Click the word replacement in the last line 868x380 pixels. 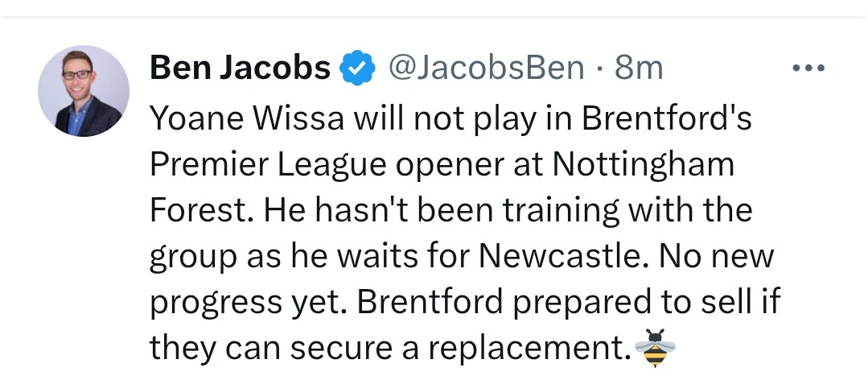528,348
